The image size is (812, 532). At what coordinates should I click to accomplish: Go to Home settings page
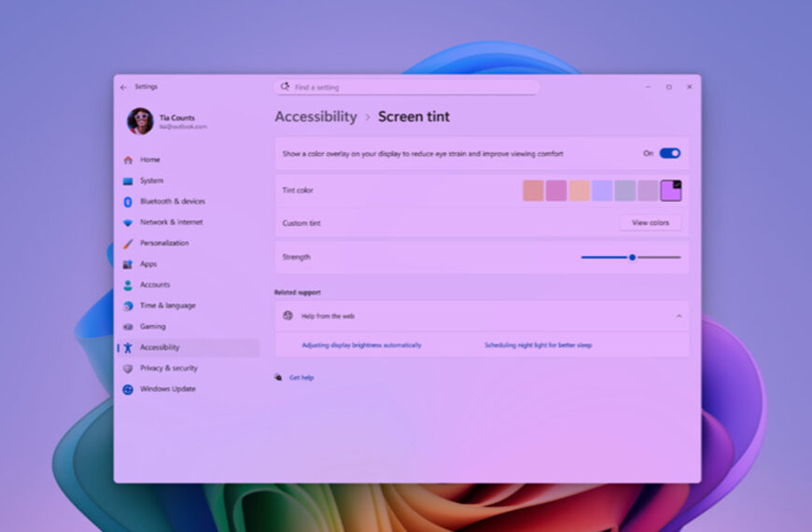click(149, 160)
